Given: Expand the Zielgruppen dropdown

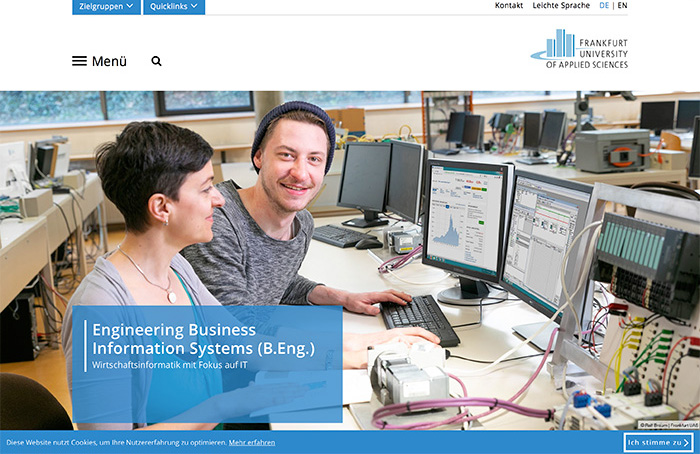Looking at the screenshot, I should coord(106,6).
